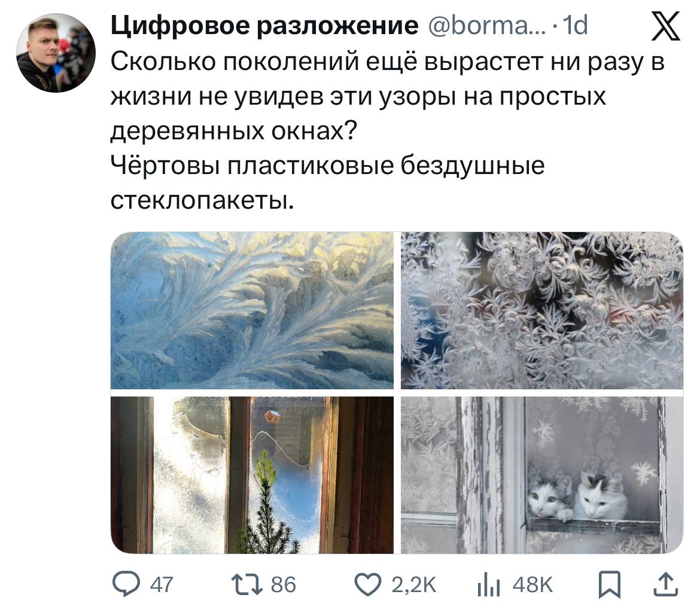Open the reply comment icon
Screen dimensions: 700x613
coord(126,584)
